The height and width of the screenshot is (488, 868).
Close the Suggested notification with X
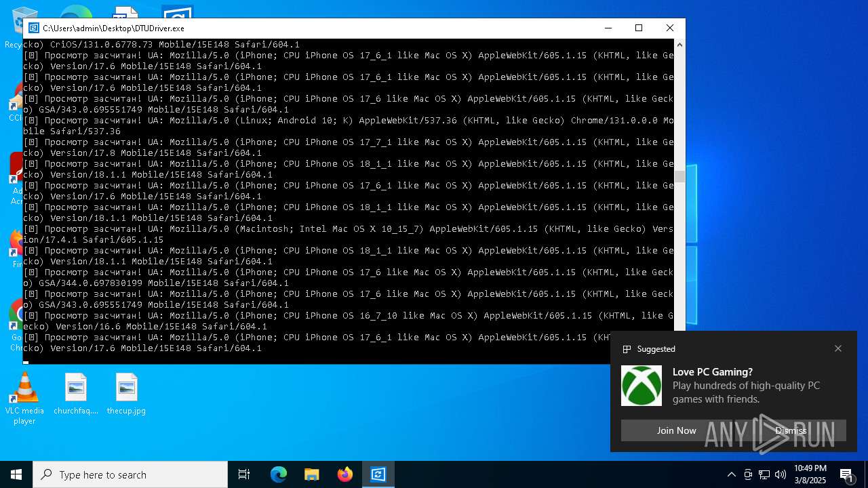838,348
